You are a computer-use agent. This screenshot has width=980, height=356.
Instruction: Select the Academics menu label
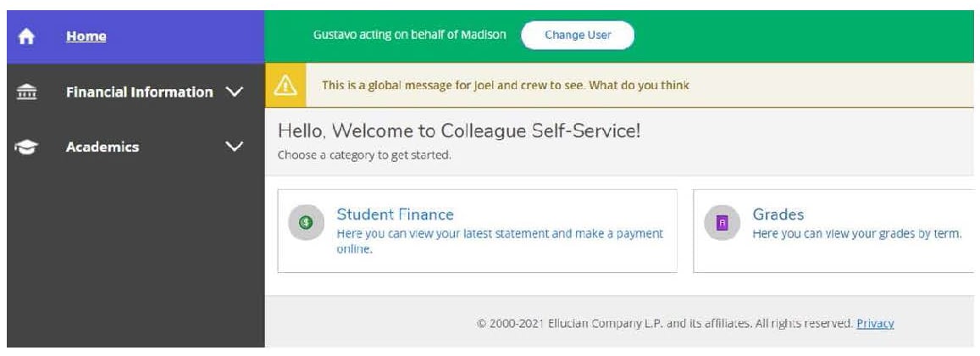tap(102, 147)
